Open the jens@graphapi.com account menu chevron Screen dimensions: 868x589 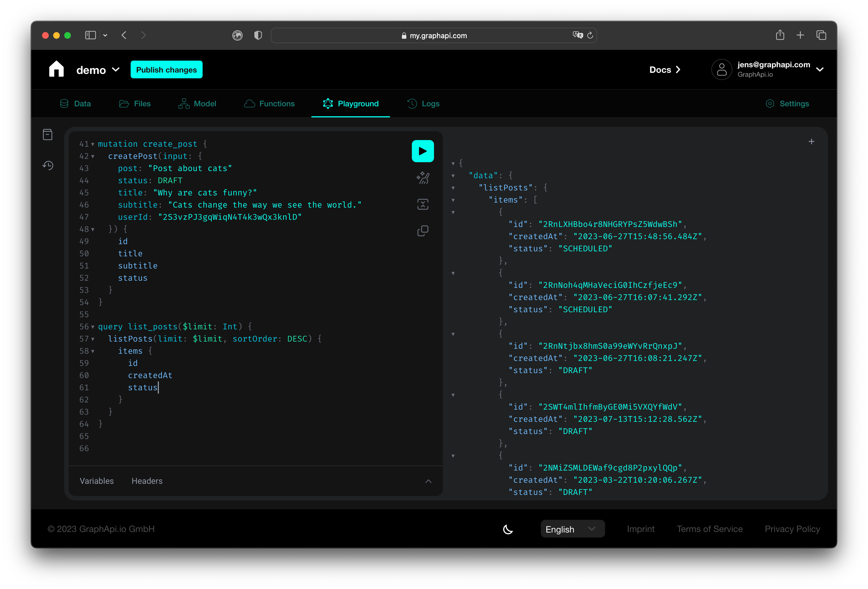pos(820,69)
